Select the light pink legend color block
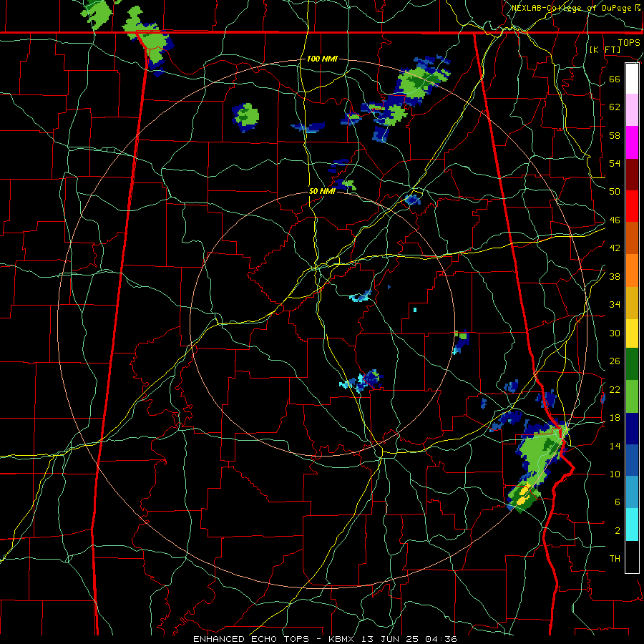This screenshot has width=644, height=644. (632, 110)
